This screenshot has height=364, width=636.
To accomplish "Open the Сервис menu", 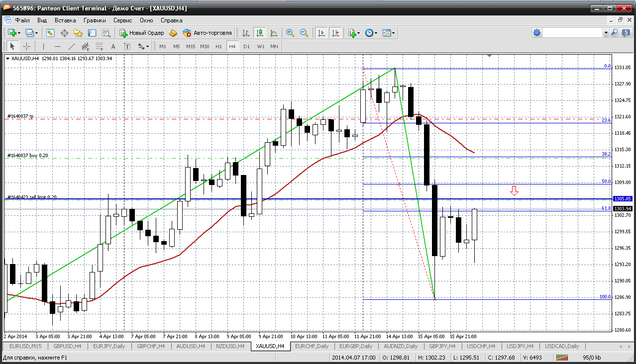I will [122, 20].
